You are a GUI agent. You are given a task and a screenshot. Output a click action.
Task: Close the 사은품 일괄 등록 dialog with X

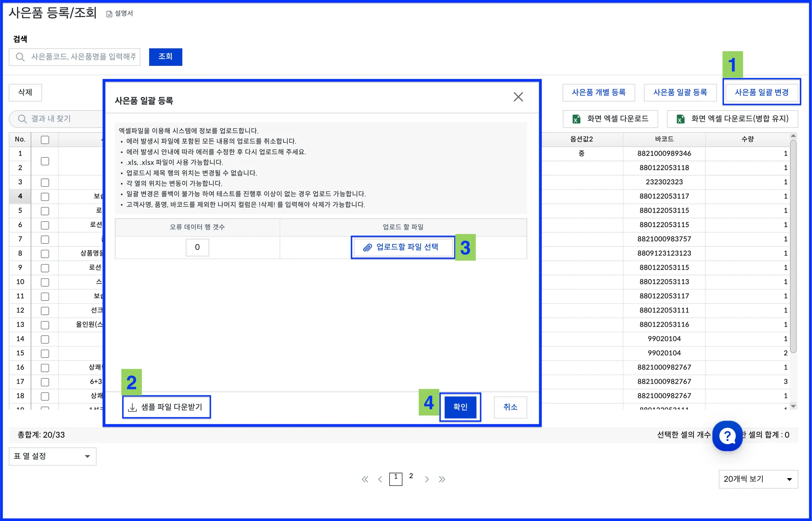[518, 97]
